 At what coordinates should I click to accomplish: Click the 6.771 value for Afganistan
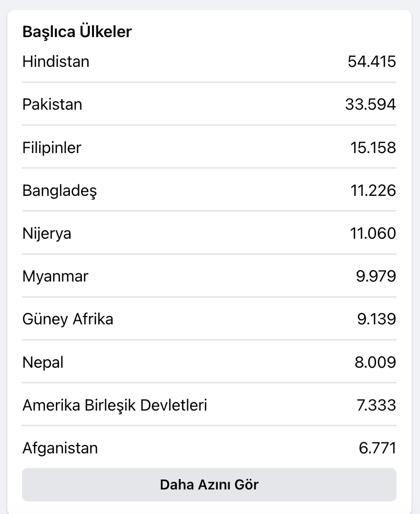tap(377, 448)
